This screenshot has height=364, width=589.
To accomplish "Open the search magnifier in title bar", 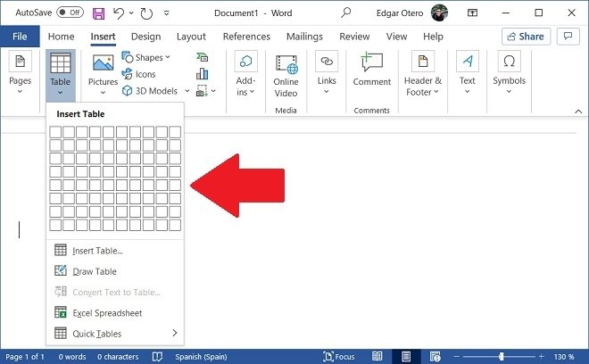I will click(x=345, y=12).
